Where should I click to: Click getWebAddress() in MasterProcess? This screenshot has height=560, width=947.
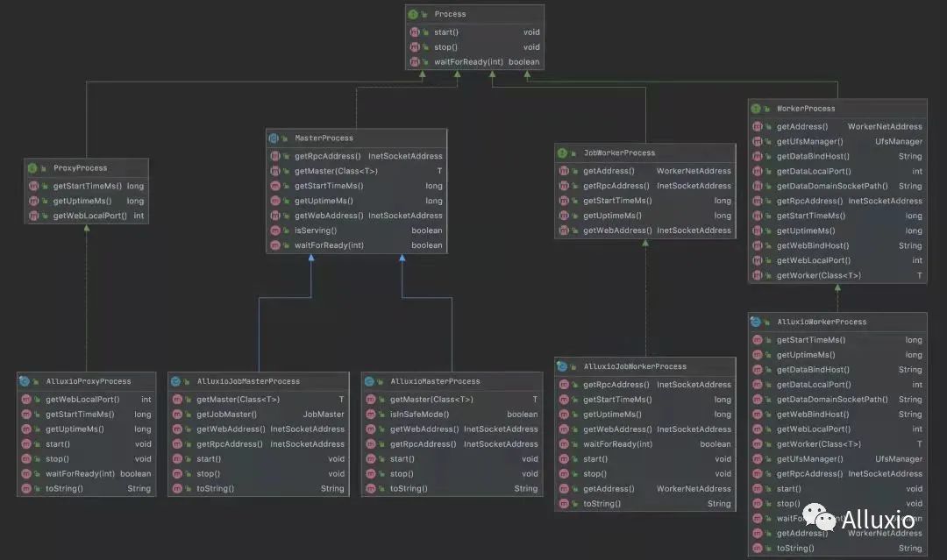tap(329, 216)
